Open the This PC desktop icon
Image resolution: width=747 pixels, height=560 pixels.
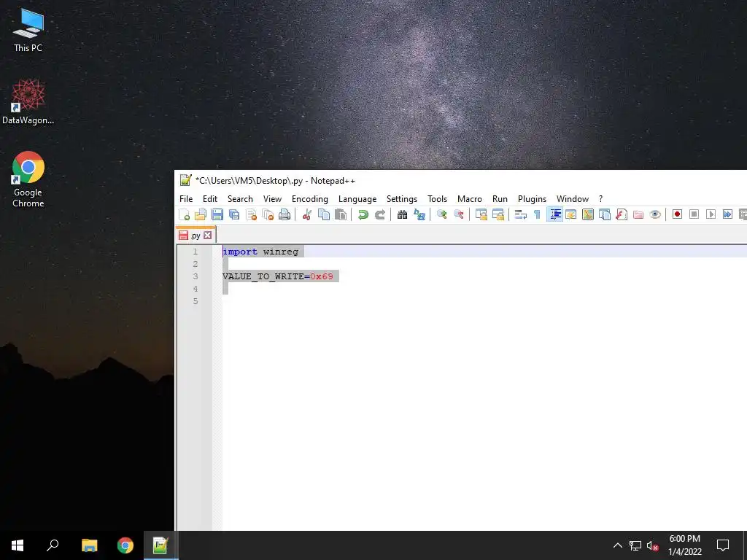(28, 29)
